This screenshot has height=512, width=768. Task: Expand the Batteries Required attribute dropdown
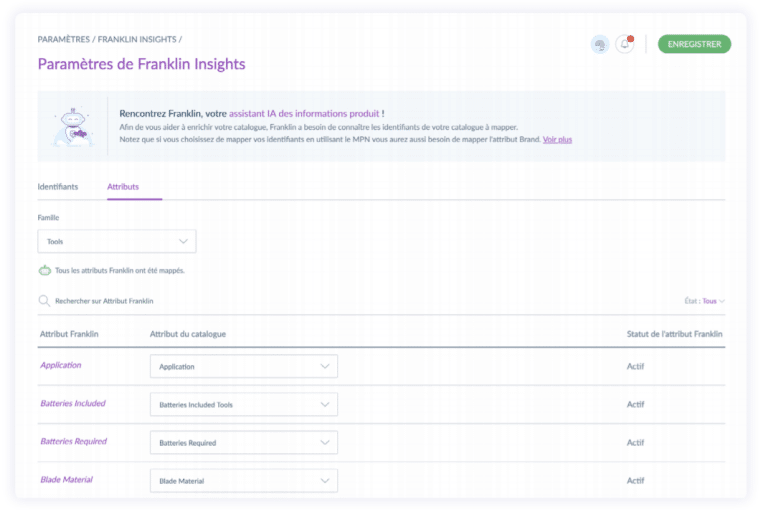[x=243, y=442]
